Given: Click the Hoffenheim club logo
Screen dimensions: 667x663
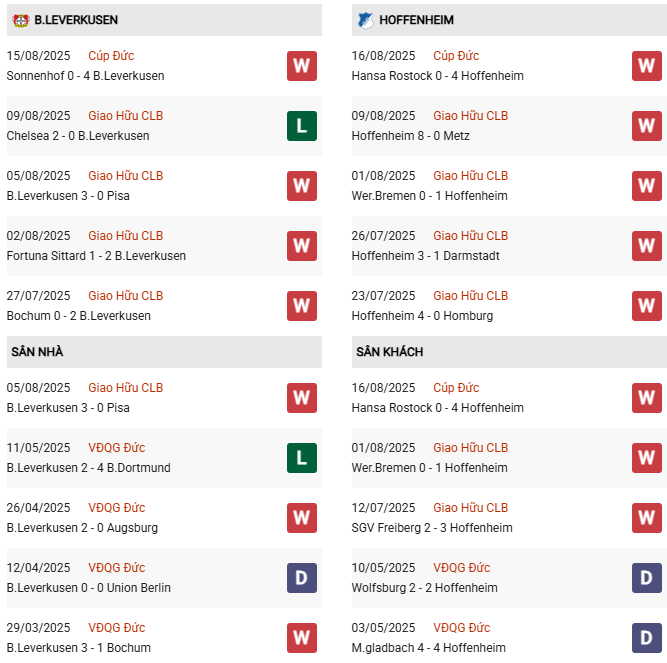Looking at the screenshot, I should (x=365, y=20).
